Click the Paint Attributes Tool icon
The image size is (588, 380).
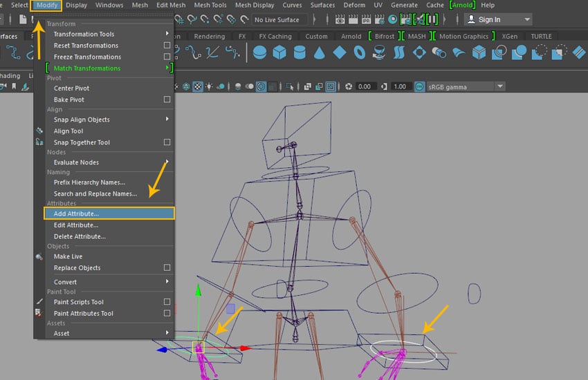pyautogui.click(x=39, y=314)
